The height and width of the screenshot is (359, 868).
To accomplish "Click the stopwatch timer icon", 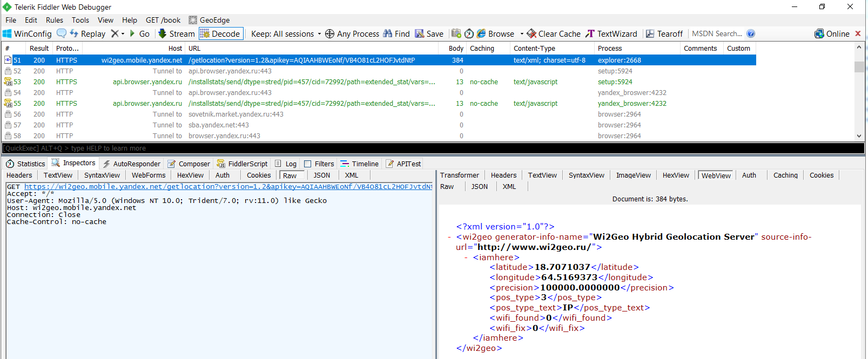I will pyautogui.click(x=469, y=33).
